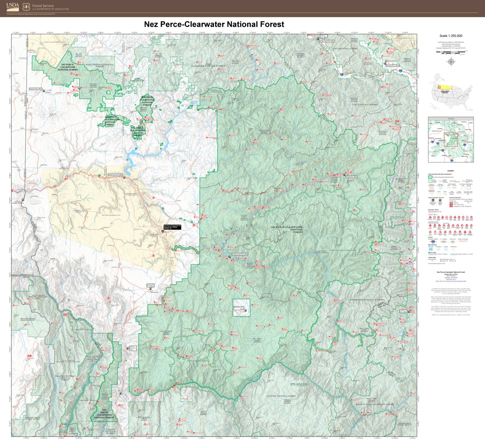
Task: Click the Pacific Crest scenic trail icon
Action: pos(463,217)
